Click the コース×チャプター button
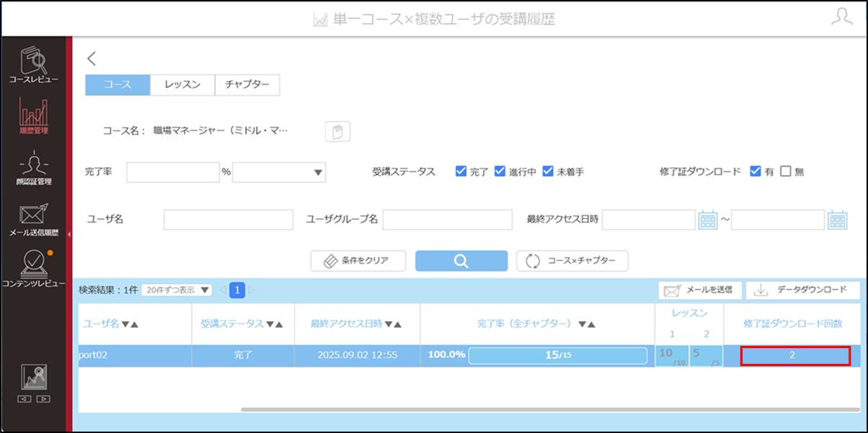868x433 pixels. pyautogui.click(x=572, y=261)
